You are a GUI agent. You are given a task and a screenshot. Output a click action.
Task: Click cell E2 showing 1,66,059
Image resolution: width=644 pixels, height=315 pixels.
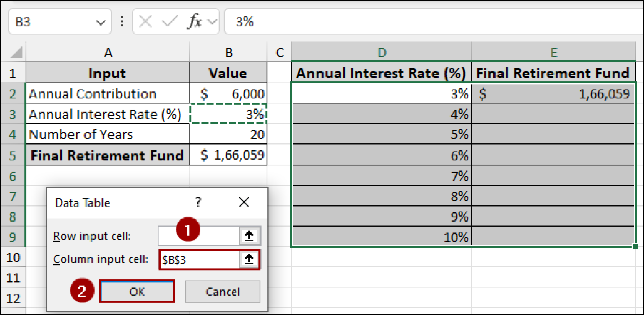(x=553, y=94)
